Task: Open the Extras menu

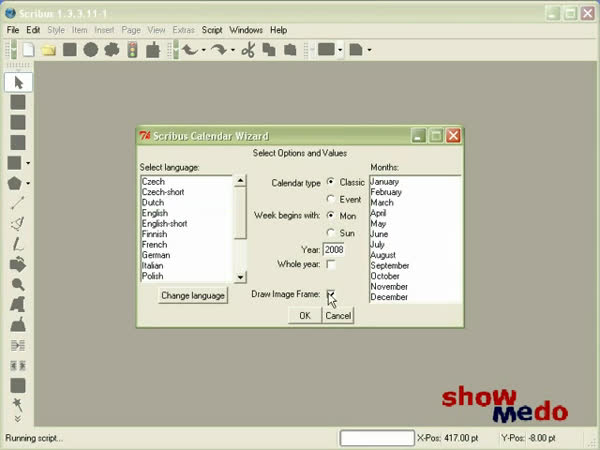Action: point(183,30)
